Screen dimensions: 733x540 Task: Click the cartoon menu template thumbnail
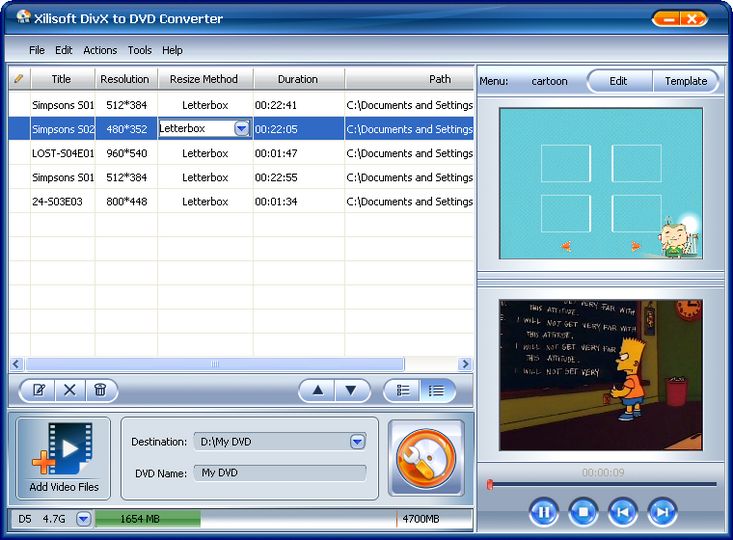point(601,183)
